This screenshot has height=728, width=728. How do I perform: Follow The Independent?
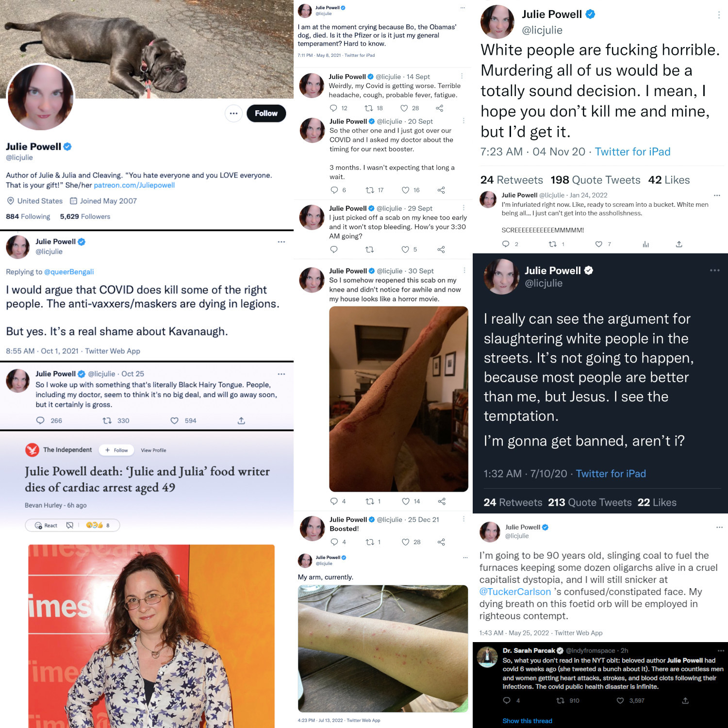(x=116, y=450)
